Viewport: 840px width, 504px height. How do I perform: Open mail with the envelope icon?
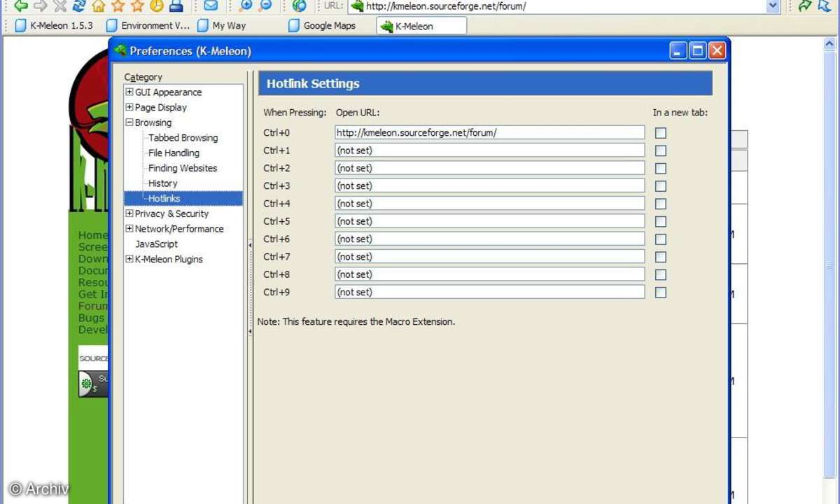point(210,6)
